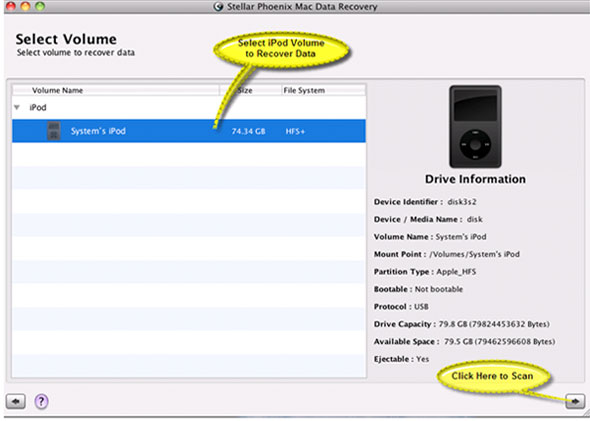Sort by Size column header
The width and height of the screenshot is (590, 421).
point(250,90)
